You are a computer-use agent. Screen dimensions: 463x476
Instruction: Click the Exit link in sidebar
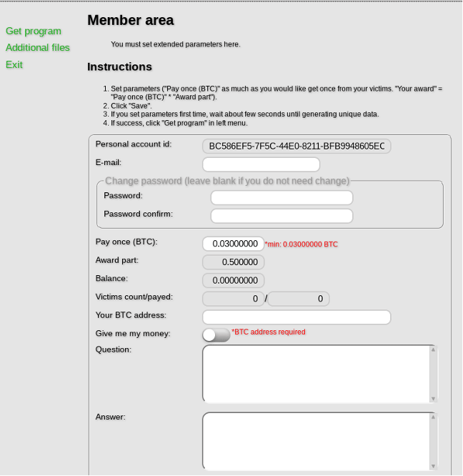pos(14,64)
